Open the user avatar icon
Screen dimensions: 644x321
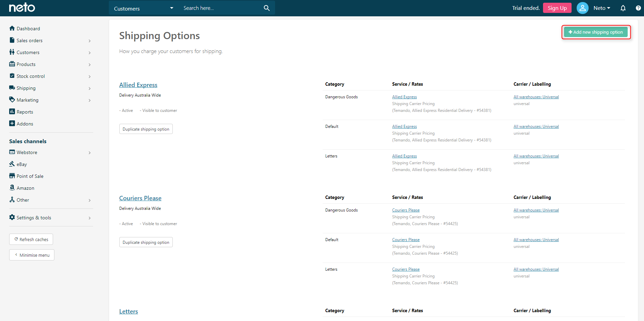(x=582, y=8)
